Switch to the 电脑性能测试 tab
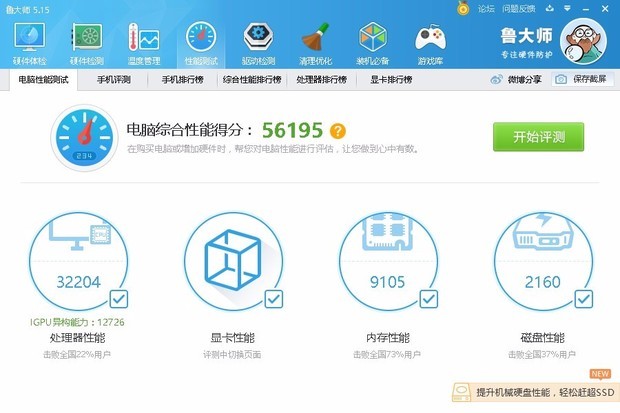The width and height of the screenshot is (620, 413). [x=43, y=80]
